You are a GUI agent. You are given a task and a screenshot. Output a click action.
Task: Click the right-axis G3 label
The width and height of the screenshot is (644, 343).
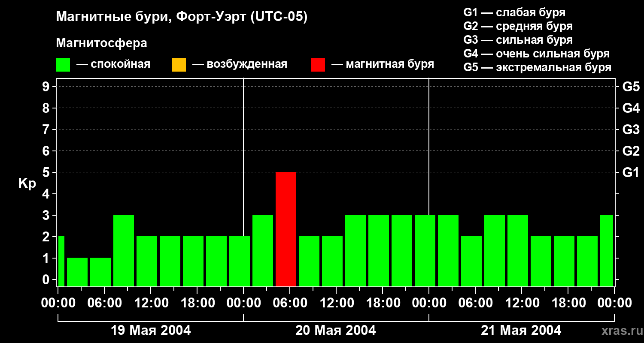(631, 129)
